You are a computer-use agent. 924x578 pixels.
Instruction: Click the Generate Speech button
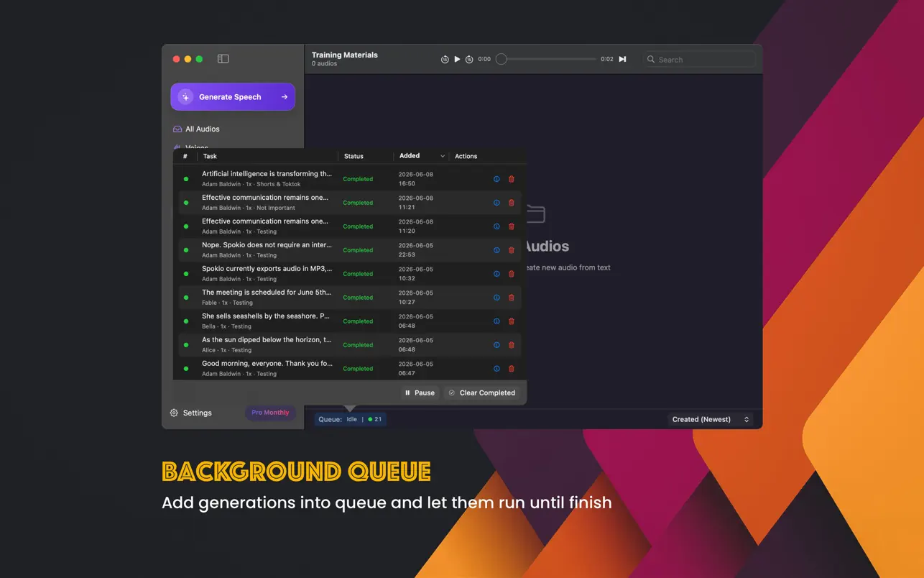coord(233,97)
